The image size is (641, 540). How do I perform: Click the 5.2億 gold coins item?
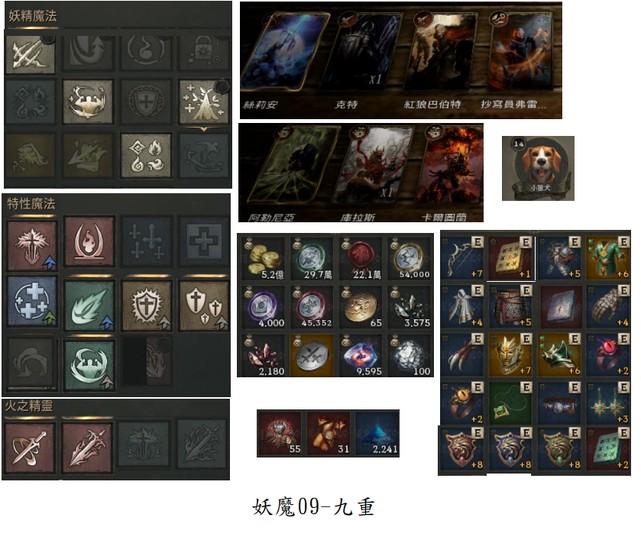tap(263, 258)
